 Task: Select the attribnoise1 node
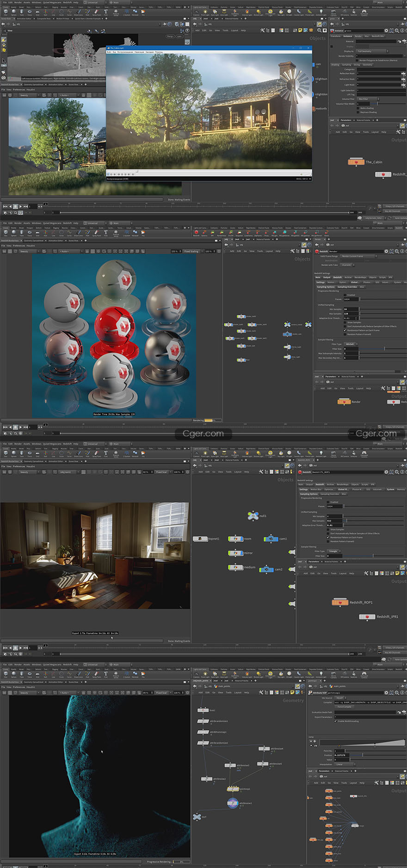tap(233, 803)
